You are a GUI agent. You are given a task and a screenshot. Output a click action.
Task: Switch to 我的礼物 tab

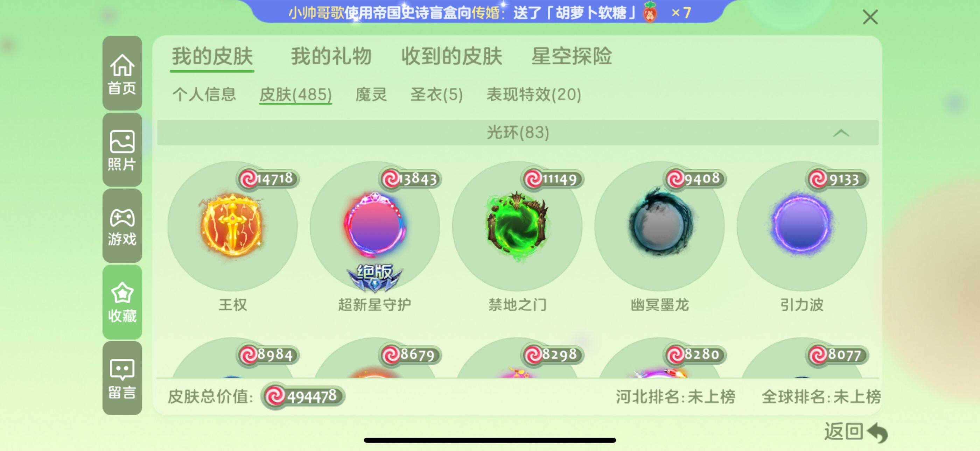[x=331, y=56]
